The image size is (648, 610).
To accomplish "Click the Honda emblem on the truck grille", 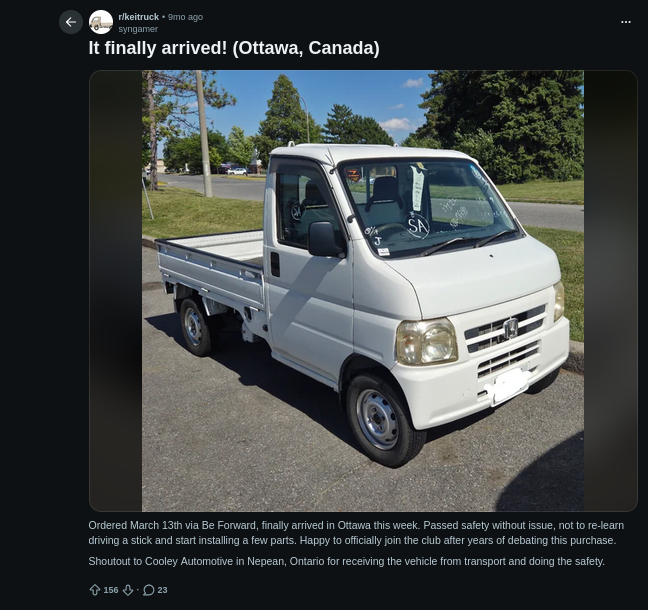I will 510,327.
